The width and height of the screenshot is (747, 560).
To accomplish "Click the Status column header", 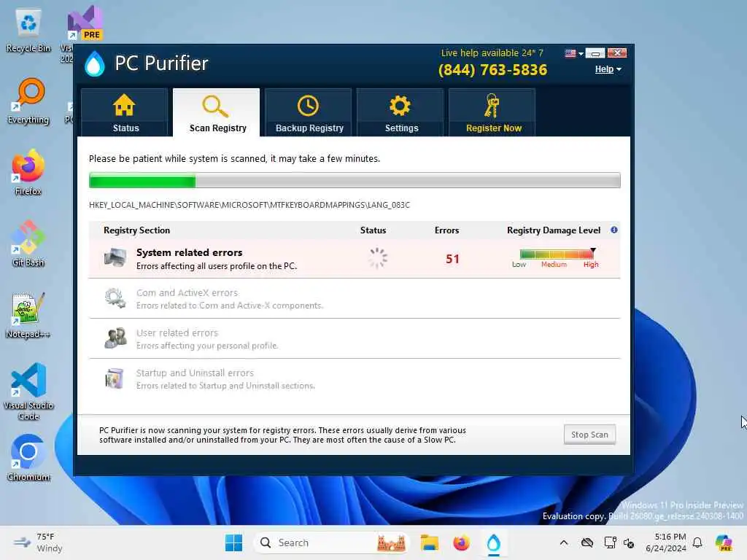I will pos(373,230).
